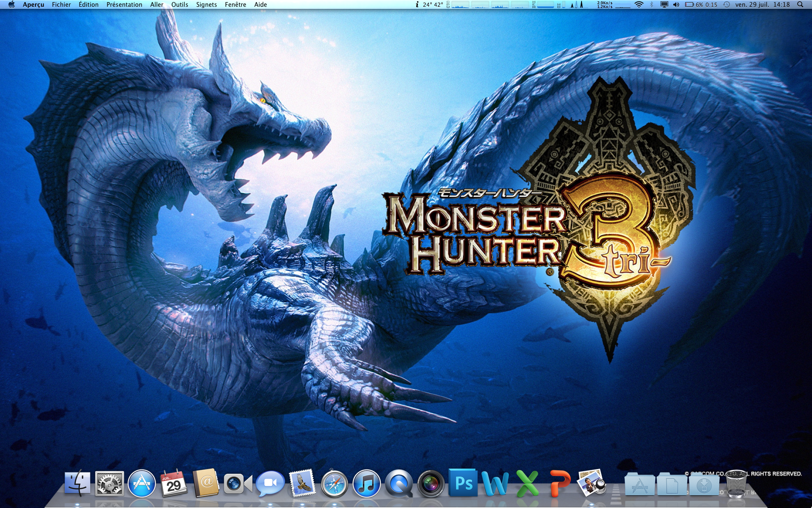Open Microsoft Word W icon
The image size is (812, 508).
click(495, 483)
